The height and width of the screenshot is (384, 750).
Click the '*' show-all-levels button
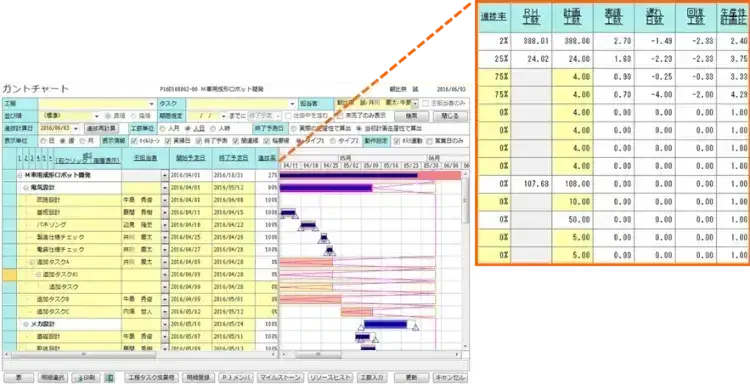(x=50, y=158)
